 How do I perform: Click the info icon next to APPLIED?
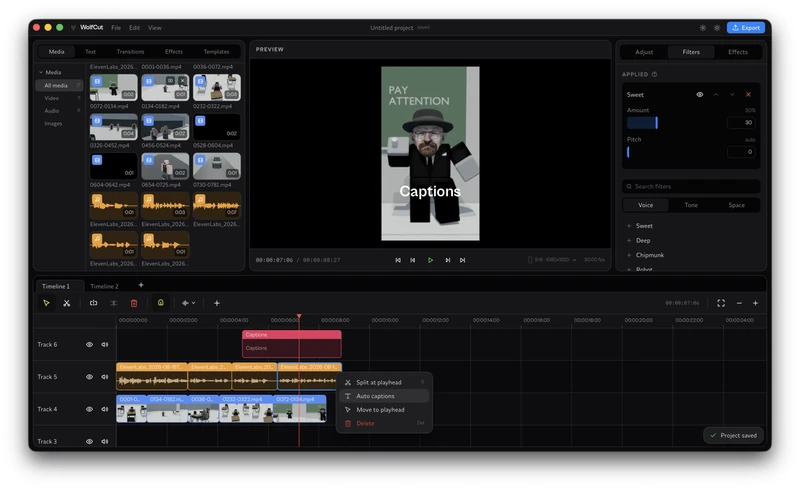click(x=655, y=75)
